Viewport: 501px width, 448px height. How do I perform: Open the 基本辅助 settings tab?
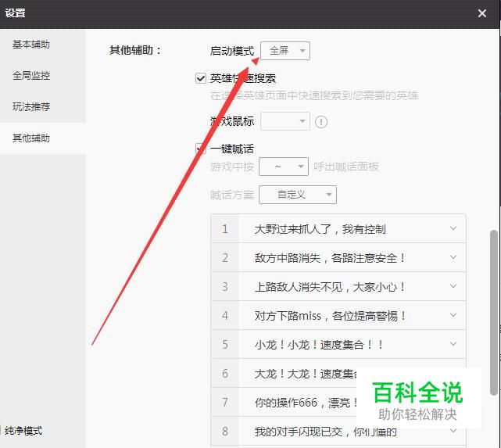[x=31, y=45]
